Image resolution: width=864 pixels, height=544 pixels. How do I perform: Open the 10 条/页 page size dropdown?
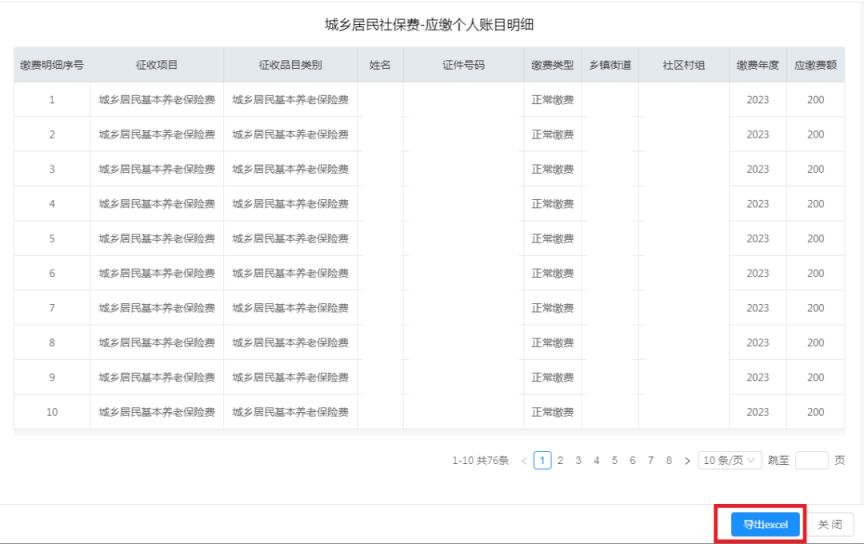pyautogui.click(x=729, y=460)
